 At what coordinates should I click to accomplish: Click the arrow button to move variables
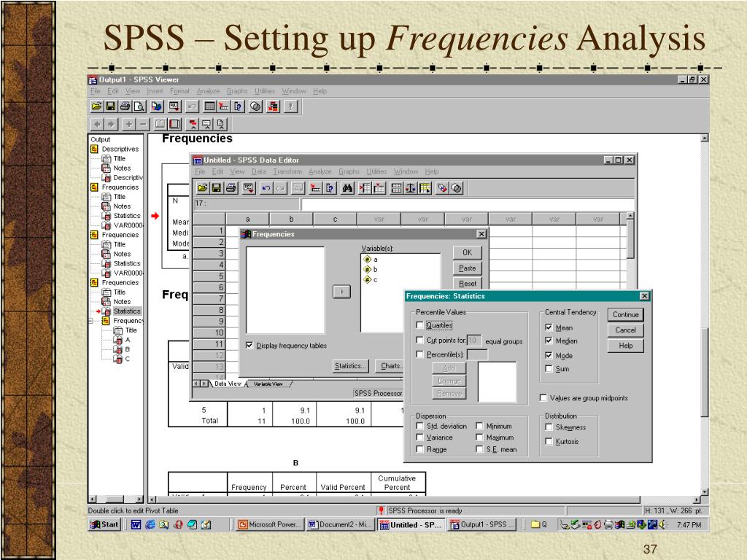coord(341,292)
